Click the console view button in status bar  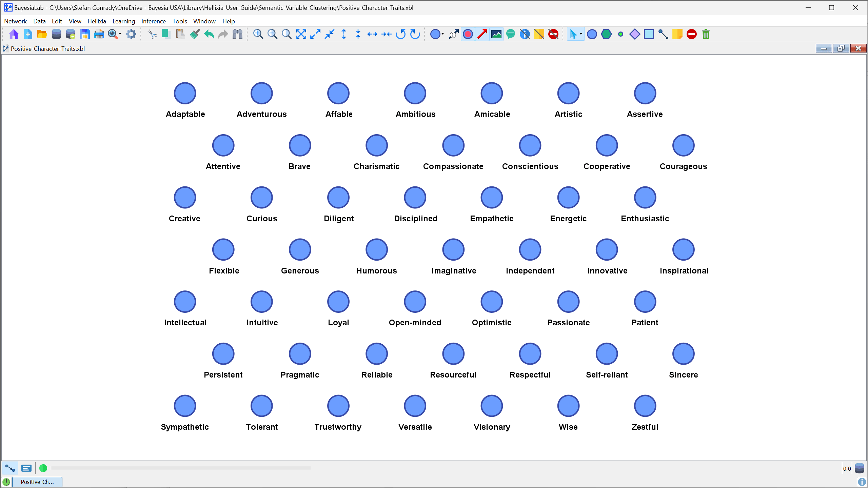pyautogui.click(x=26, y=468)
